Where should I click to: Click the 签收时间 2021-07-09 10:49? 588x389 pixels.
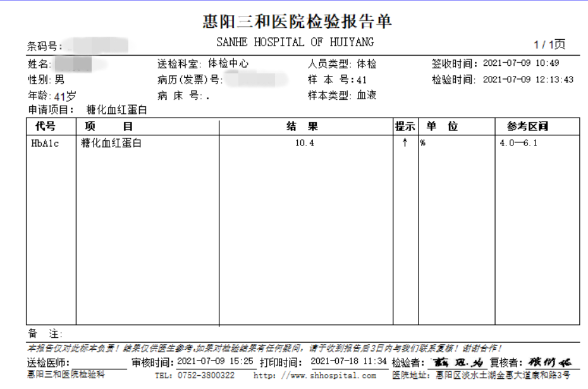(x=496, y=63)
